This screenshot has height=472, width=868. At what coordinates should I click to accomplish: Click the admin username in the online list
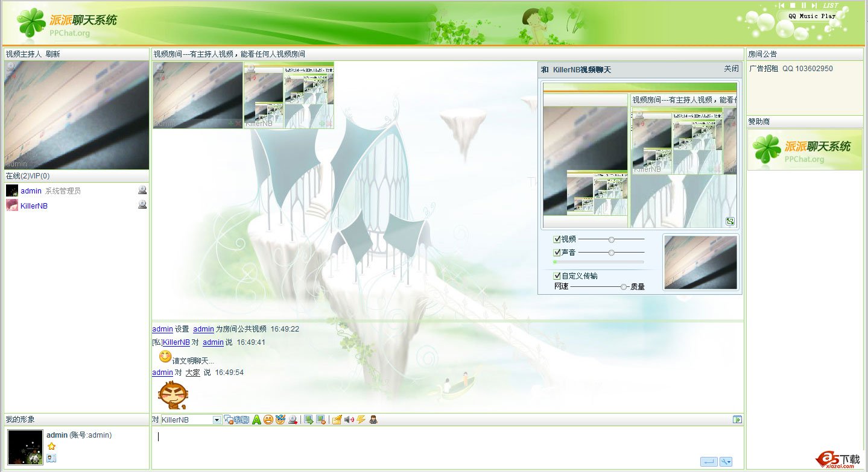coord(31,190)
